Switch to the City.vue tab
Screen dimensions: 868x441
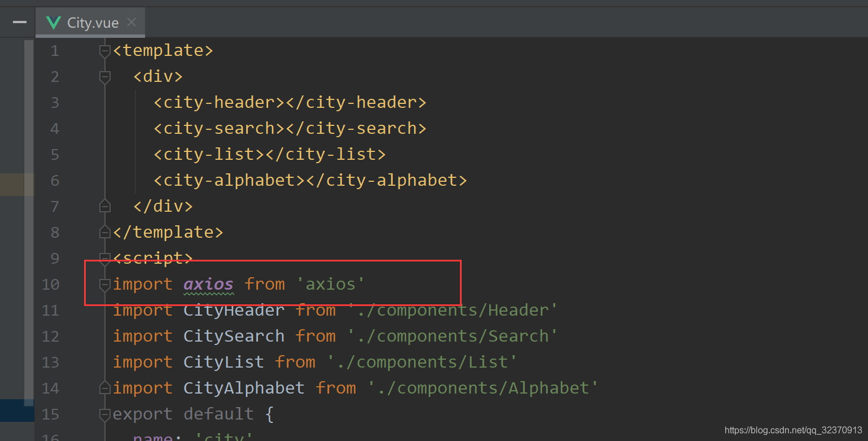point(90,23)
